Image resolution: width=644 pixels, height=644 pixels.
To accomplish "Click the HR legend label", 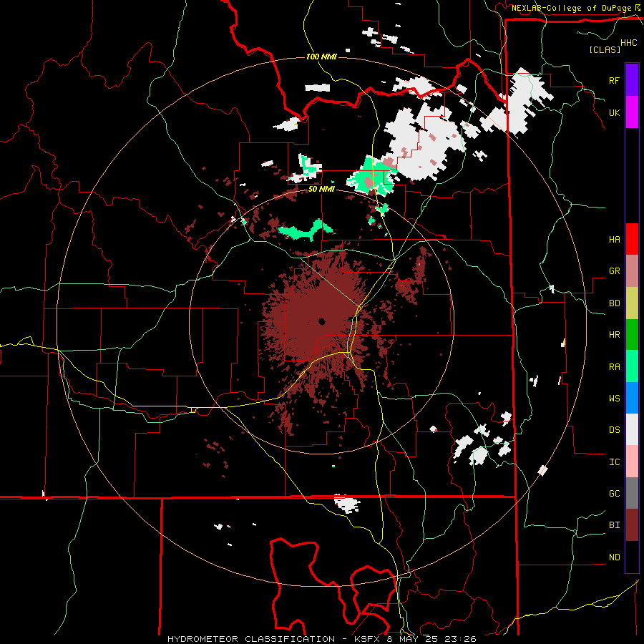I will [x=614, y=335].
